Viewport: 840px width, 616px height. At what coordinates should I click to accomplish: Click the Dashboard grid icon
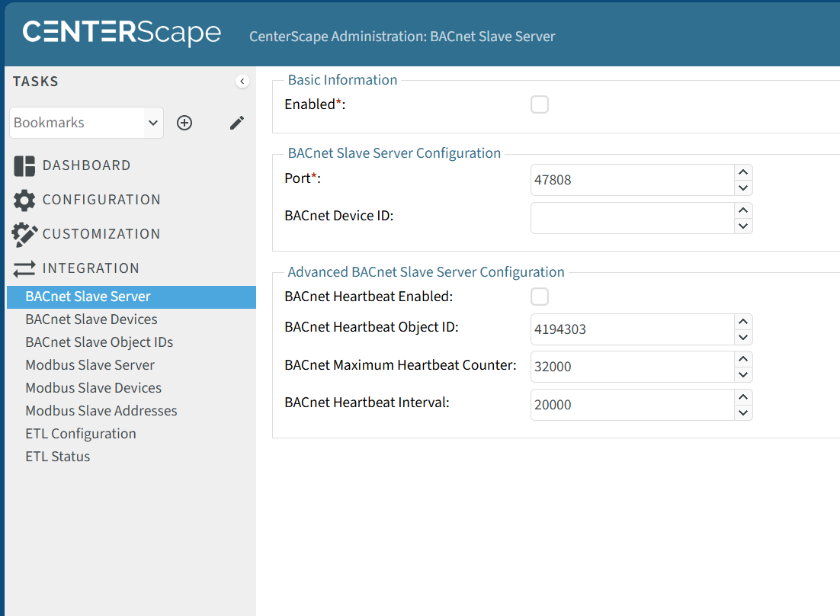[24, 165]
